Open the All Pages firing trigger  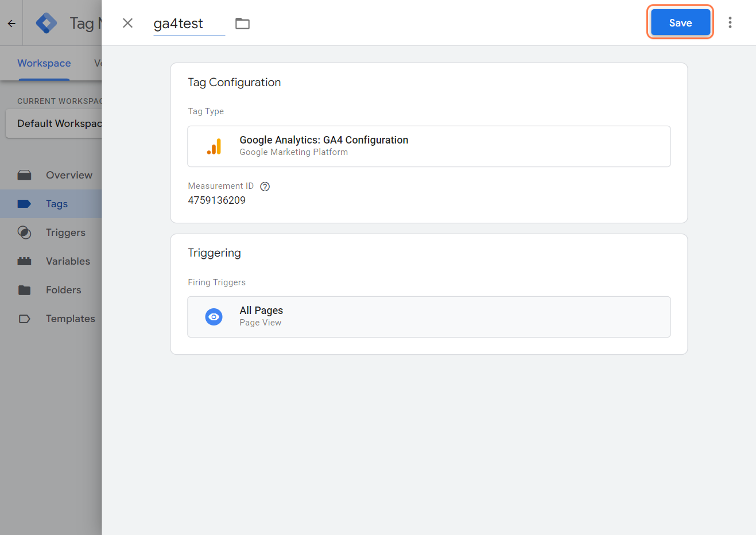click(429, 317)
